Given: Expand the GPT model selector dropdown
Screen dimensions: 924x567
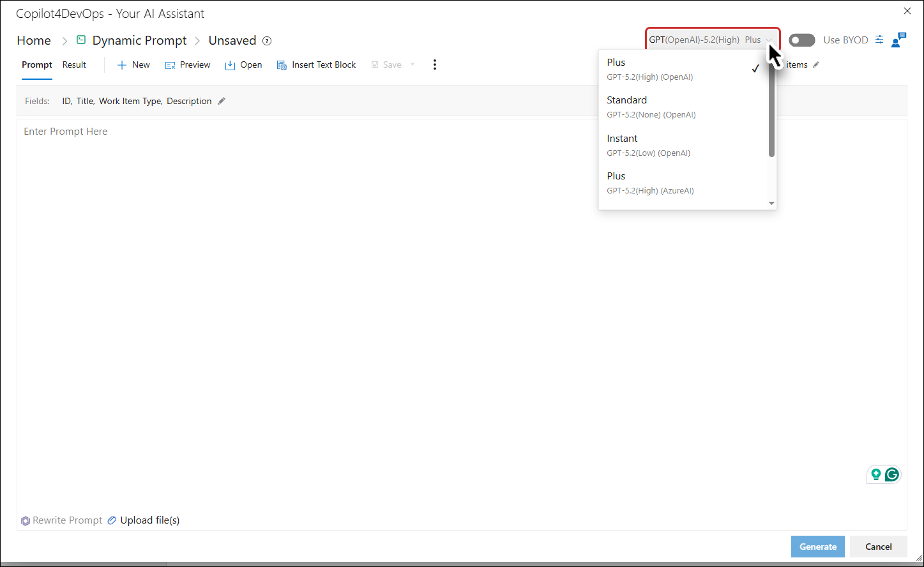Looking at the screenshot, I should pyautogui.click(x=713, y=40).
